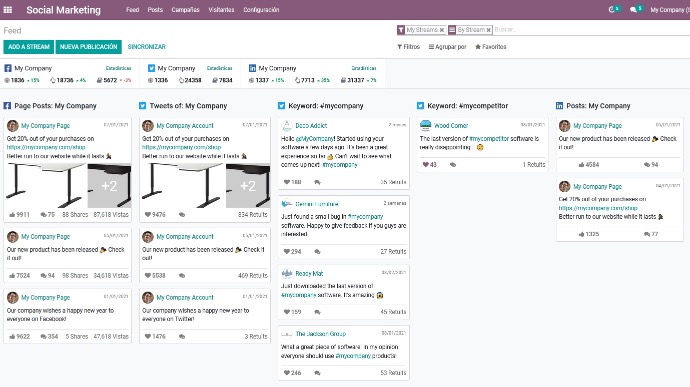
Task: Open the messages chat icon in top bar
Action: click(x=633, y=9)
